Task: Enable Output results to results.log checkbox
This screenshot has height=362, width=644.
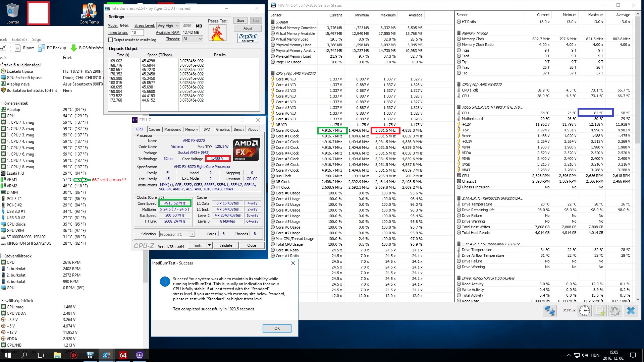Action: point(110,40)
